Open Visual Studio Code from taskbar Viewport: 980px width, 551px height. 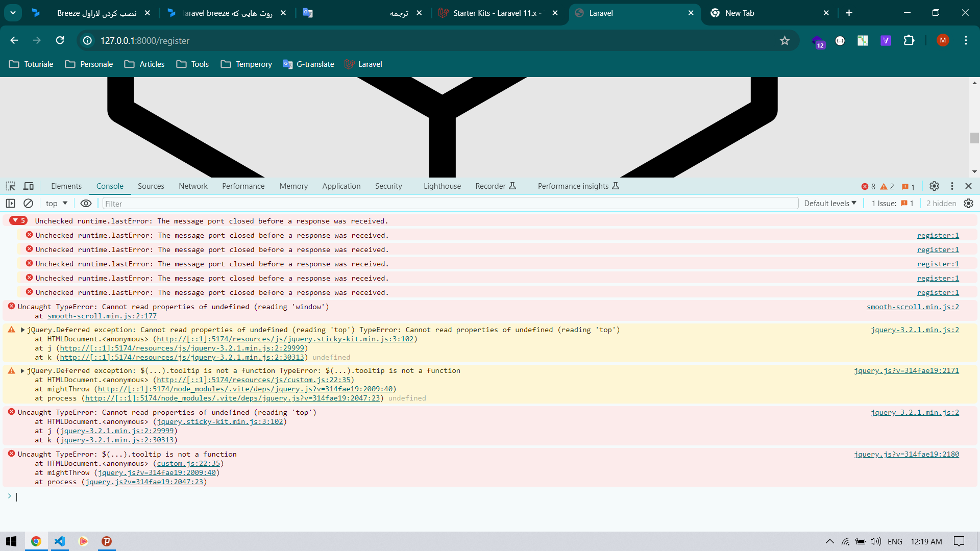60,541
